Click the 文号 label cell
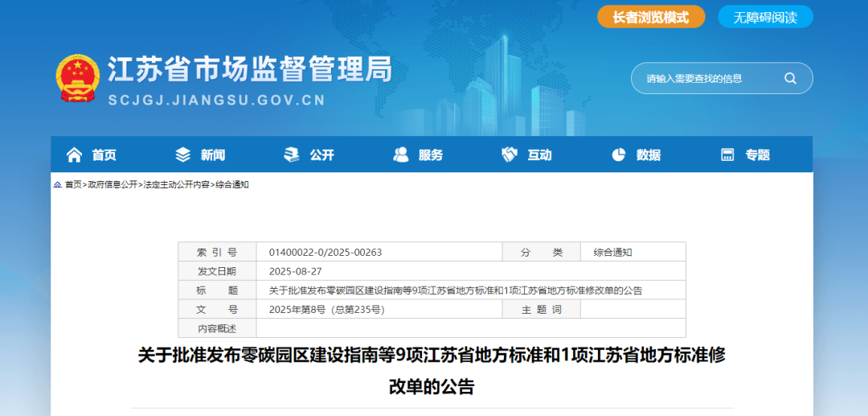 click(217, 310)
